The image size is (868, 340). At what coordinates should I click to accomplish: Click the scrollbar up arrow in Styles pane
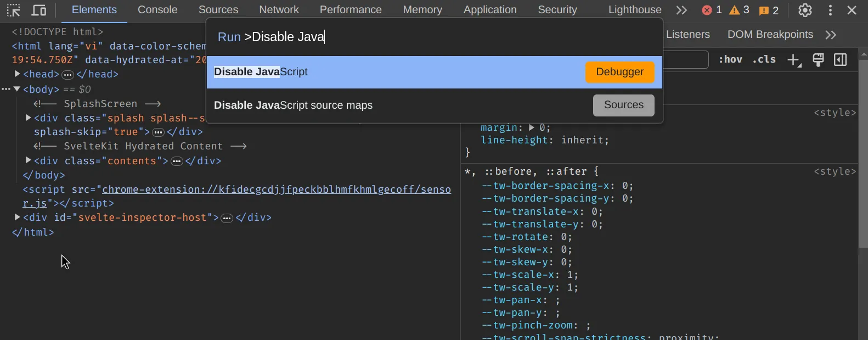(x=864, y=54)
